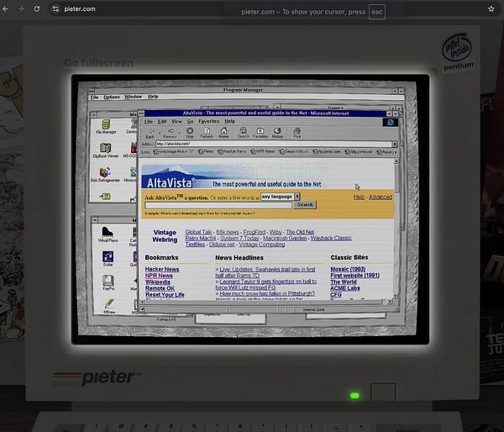This screenshot has height=432, width=504.
Task: Click the AltaVista Search button
Action: [304, 205]
